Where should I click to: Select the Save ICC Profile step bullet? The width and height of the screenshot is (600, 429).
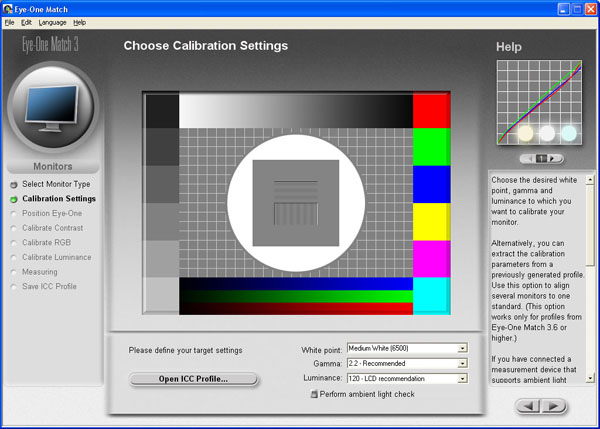[14, 287]
